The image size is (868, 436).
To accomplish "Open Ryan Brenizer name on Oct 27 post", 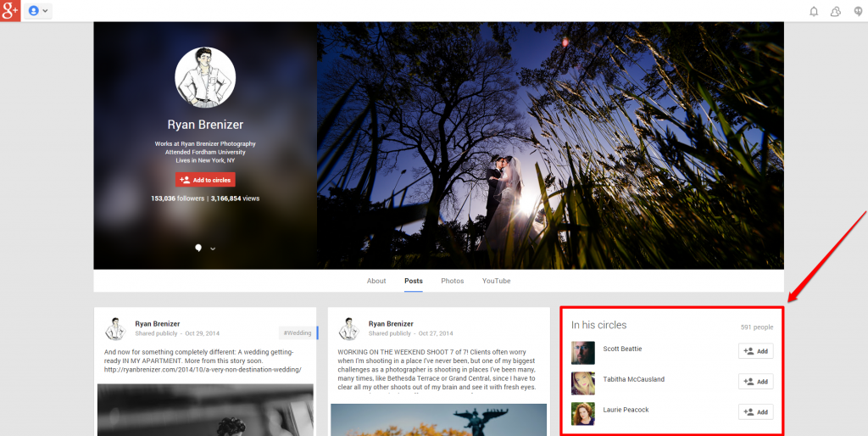I will tap(391, 323).
